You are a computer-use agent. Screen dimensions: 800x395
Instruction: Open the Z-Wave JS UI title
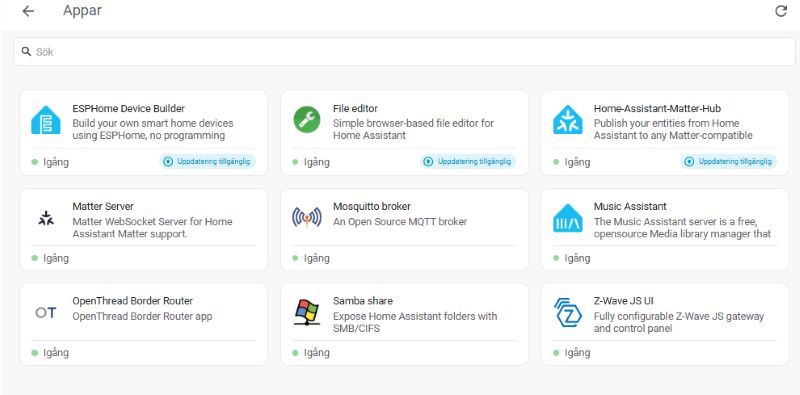(x=623, y=301)
